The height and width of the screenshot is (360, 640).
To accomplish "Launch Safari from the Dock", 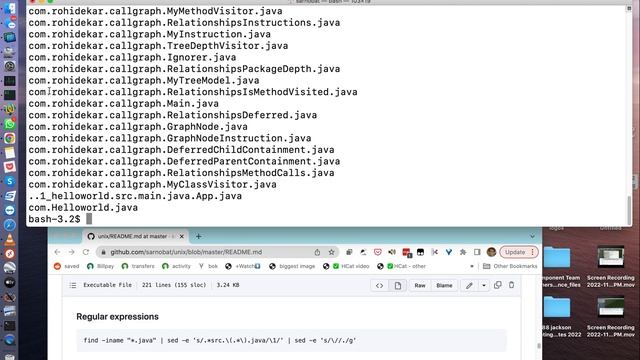I will [x=9, y=225].
